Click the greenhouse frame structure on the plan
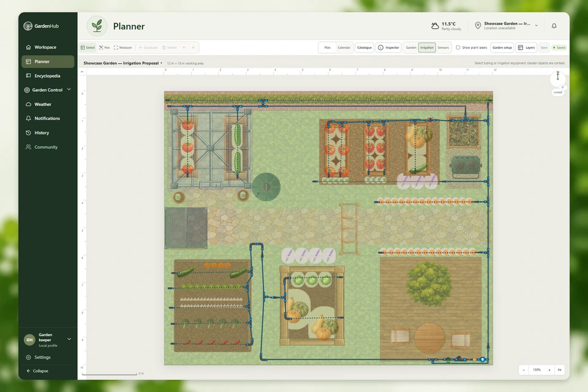Image resolution: width=588 pixels, height=392 pixels. click(211, 149)
